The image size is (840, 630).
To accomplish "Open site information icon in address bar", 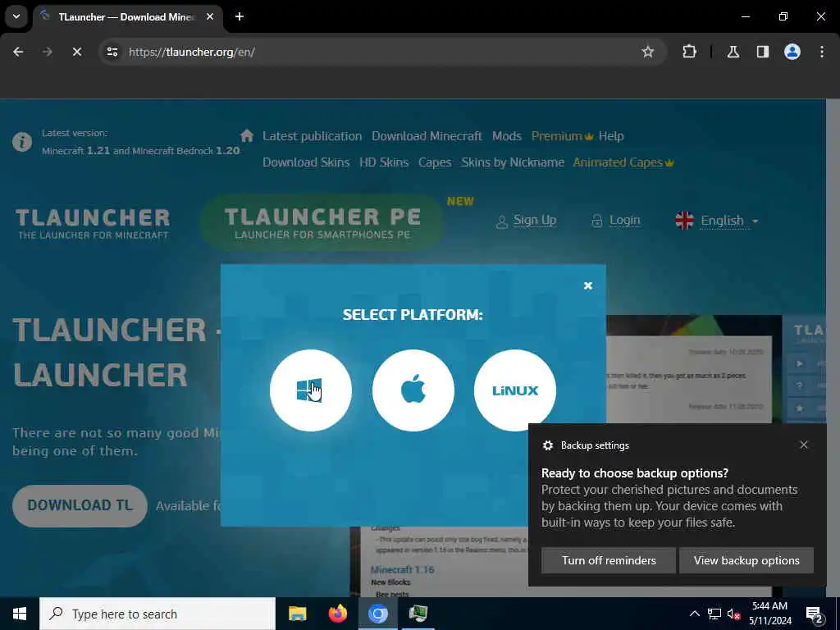I will 112,52.
